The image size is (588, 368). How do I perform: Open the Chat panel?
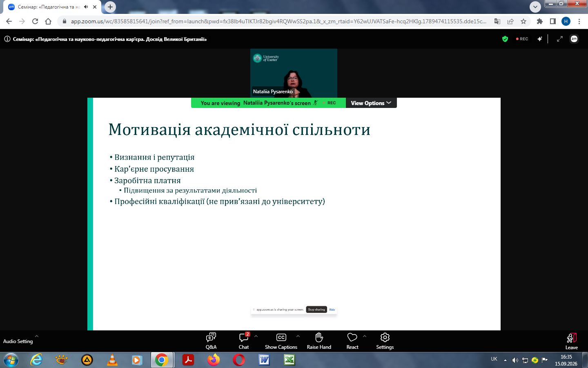pos(244,341)
